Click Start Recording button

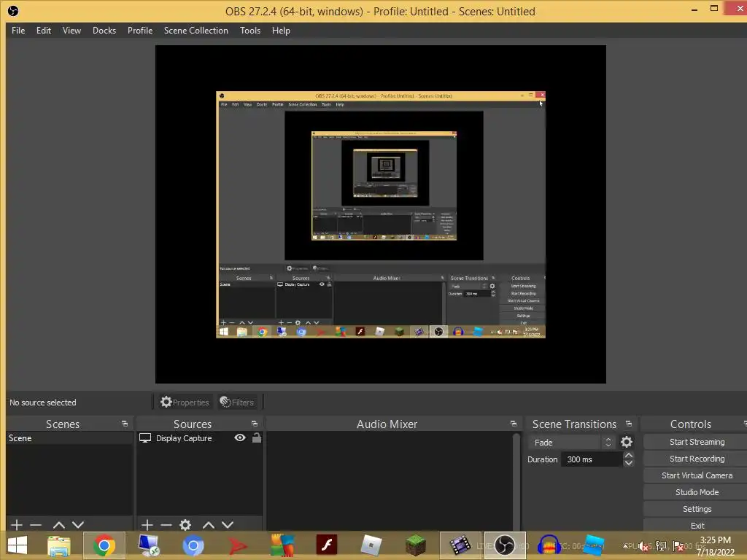(696, 459)
